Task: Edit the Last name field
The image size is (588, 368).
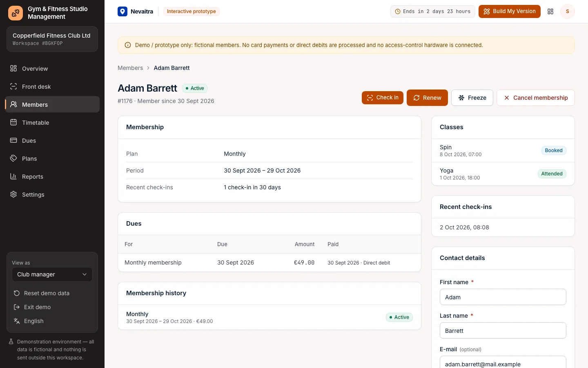Action: [503, 330]
